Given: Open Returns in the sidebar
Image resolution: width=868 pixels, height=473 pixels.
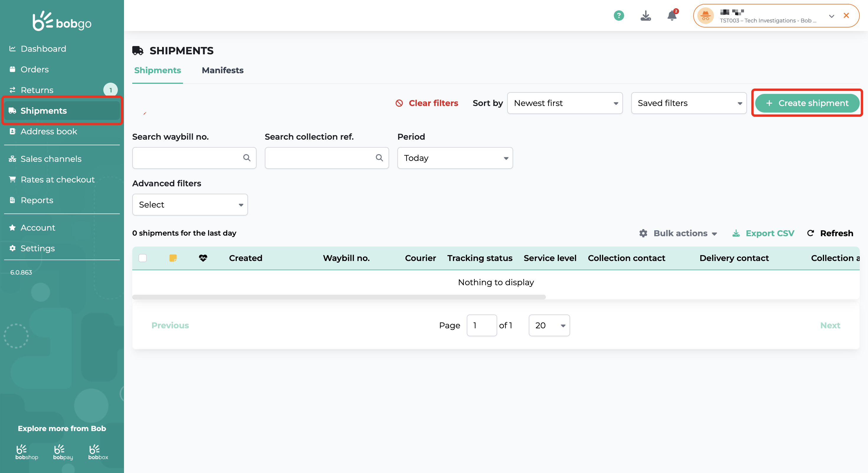Looking at the screenshot, I should coord(62,90).
